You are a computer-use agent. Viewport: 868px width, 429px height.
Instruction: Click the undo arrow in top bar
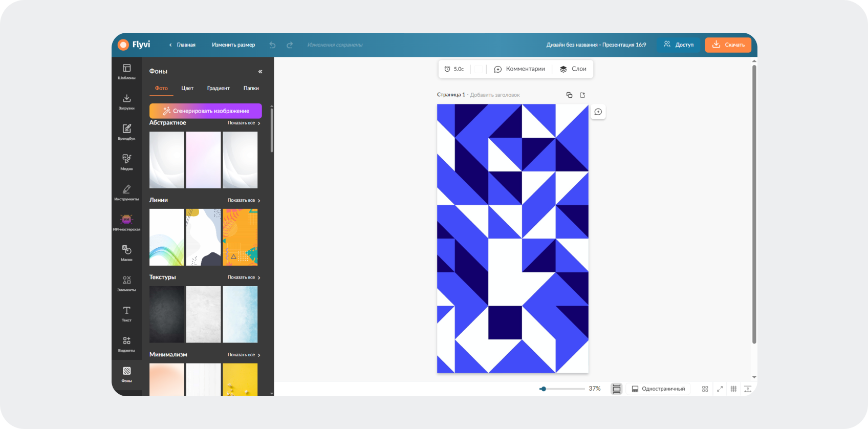[x=272, y=45]
